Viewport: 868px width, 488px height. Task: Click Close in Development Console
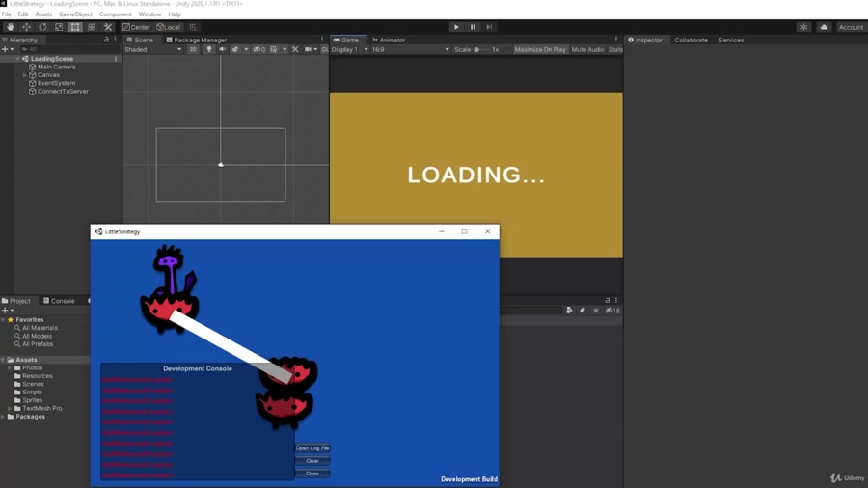[312, 474]
